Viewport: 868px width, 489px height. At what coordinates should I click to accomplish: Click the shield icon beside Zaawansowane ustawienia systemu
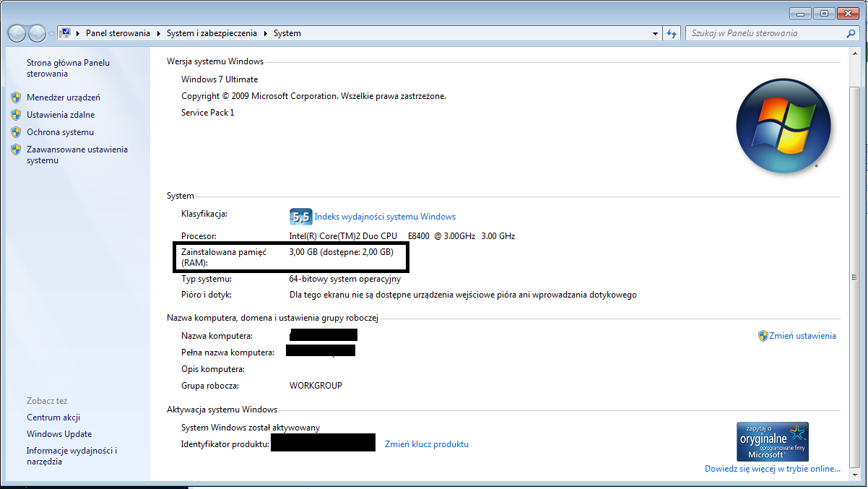(x=16, y=150)
